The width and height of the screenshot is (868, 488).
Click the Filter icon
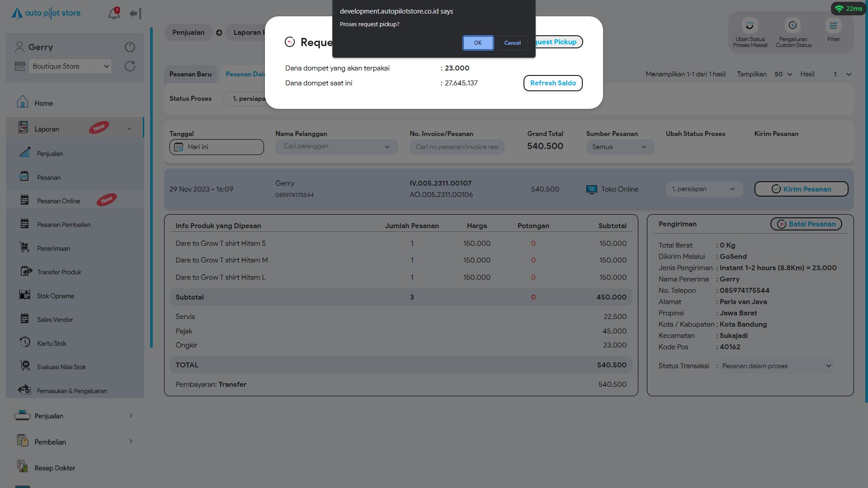[833, 26]
